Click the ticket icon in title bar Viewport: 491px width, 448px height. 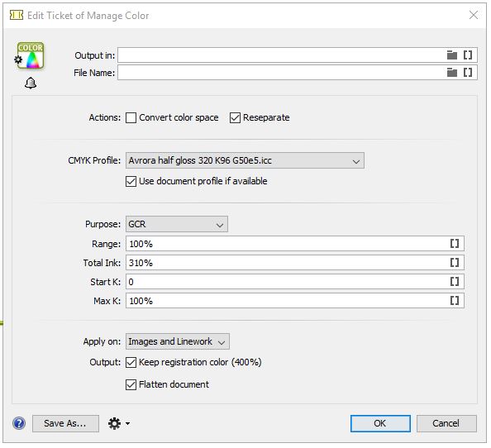click(17, 15)
